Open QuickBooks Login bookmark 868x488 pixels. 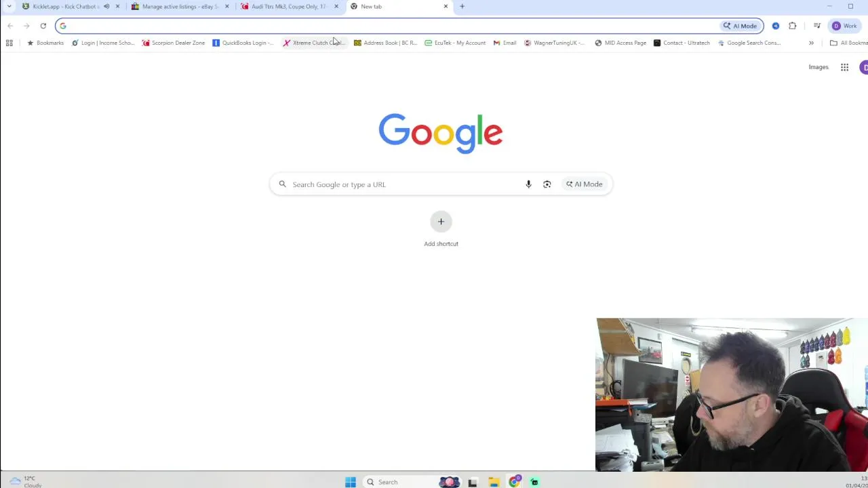(243, 43)
